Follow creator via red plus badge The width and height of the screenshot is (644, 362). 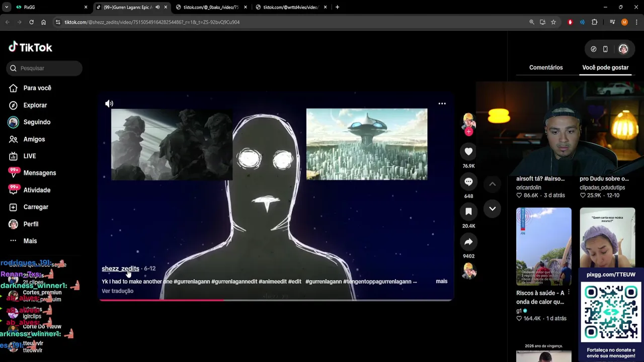(468, 132)
